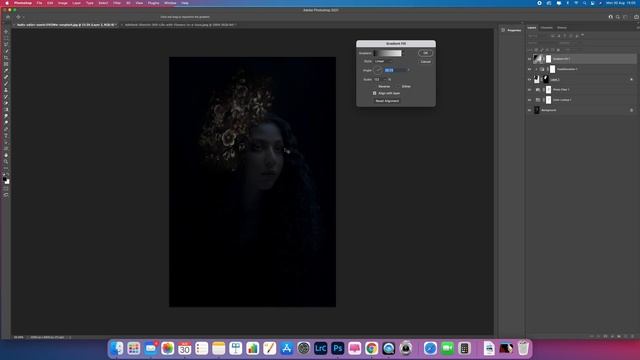Switch to the Channels tab
This screenshot has height=360, width=640.
point(546,28)
